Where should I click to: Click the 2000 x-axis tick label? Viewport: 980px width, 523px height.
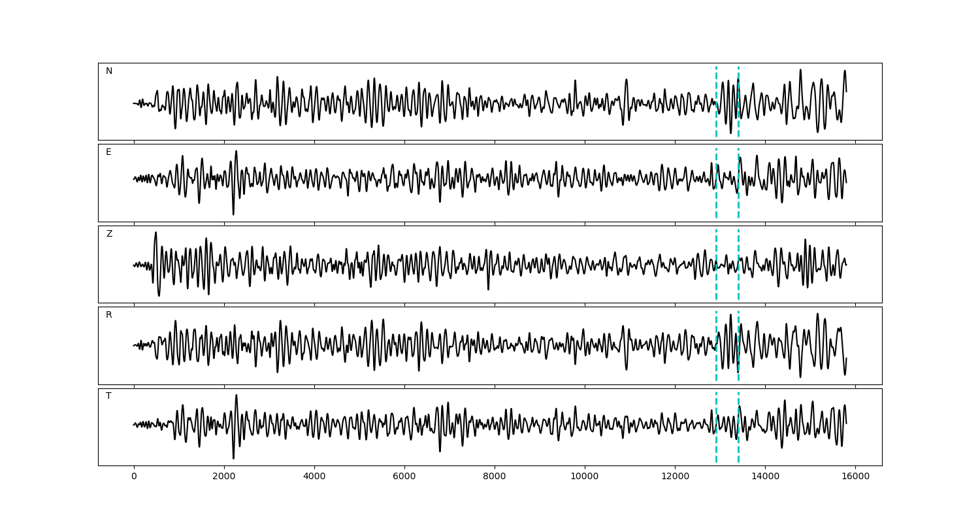tap(224, 477)
